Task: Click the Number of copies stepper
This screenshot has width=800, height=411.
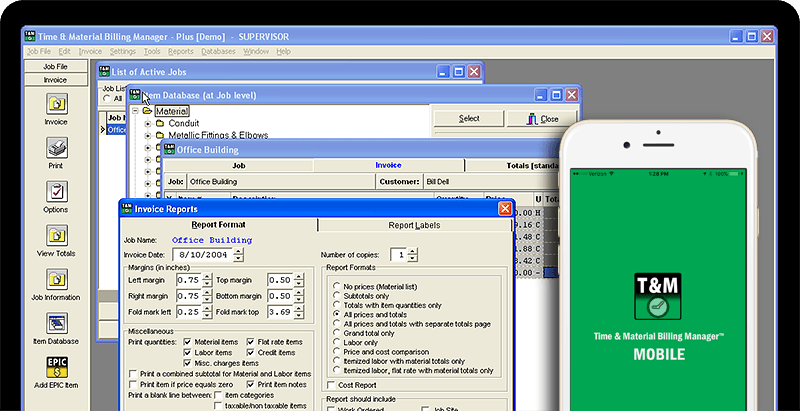Action: click(413, 254)
